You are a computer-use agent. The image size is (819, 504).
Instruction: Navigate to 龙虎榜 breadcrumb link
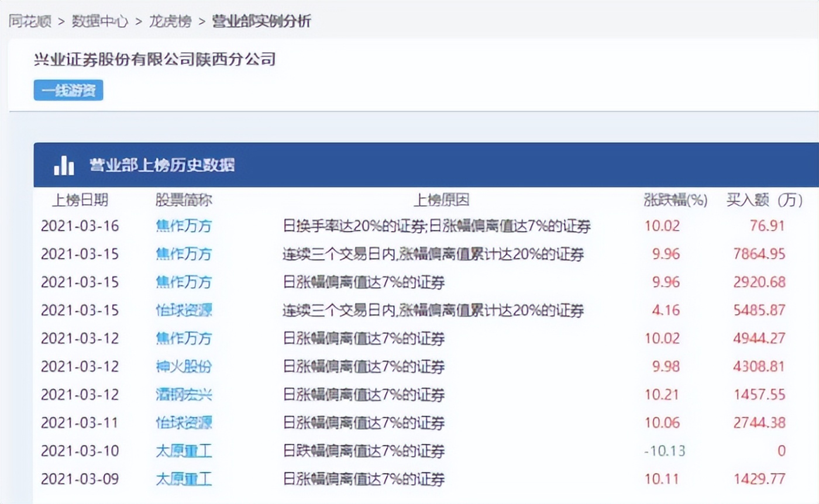[170, 22]
